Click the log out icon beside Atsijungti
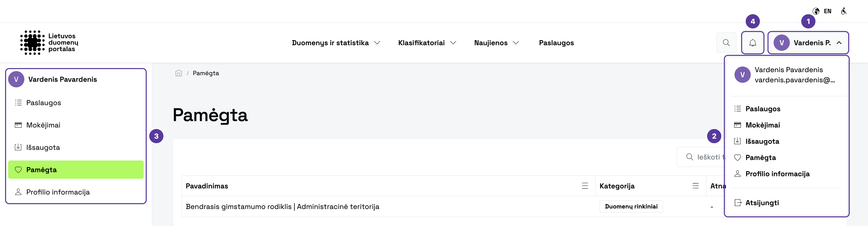The image size is (868, 226). 738,203
